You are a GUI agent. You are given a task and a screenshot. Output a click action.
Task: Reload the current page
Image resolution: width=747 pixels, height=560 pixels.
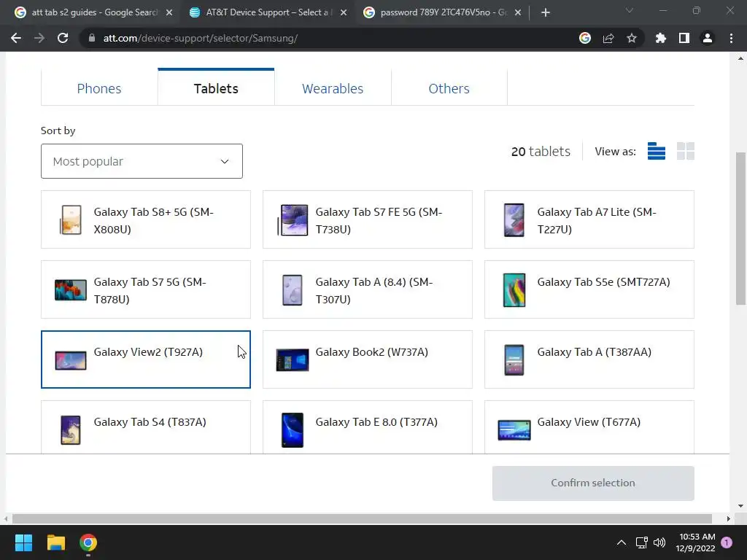click(63, 38)
